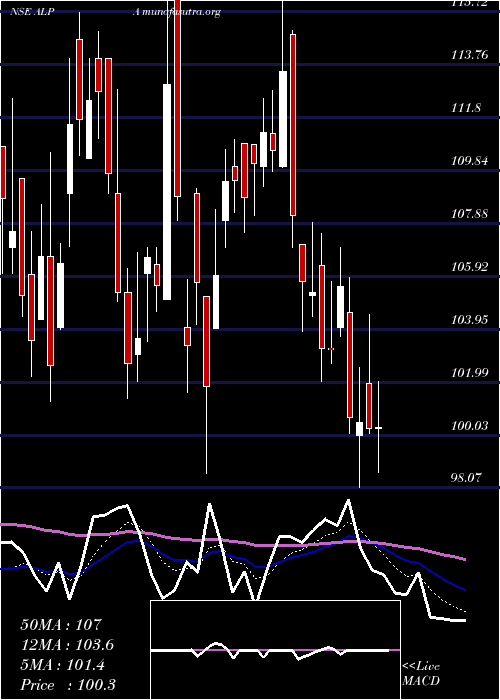Click the 12MA : 103.6 reading

(67, 645)
